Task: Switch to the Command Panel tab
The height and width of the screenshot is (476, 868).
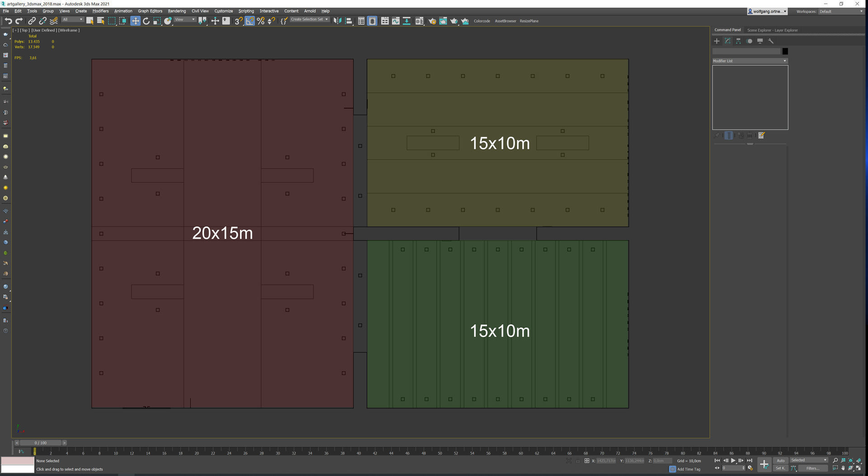Action: (727, 30)
